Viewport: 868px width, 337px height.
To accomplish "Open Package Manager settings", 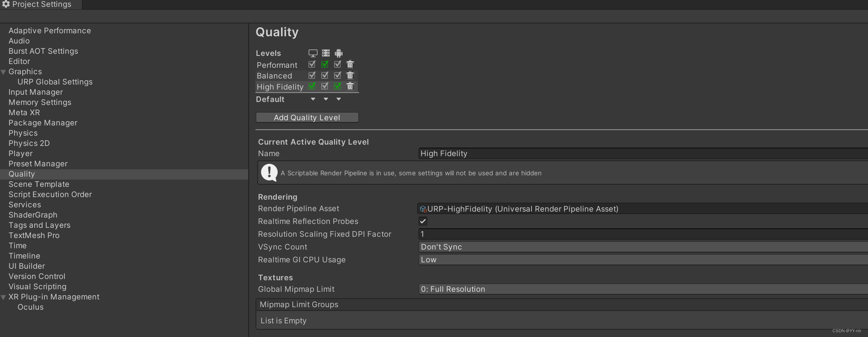I will point(43,123).
